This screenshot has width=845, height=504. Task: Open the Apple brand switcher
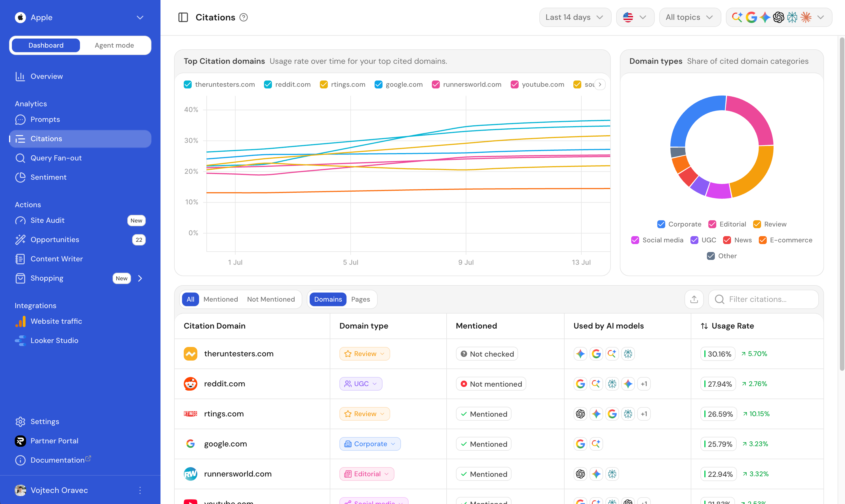pos(80,17)
